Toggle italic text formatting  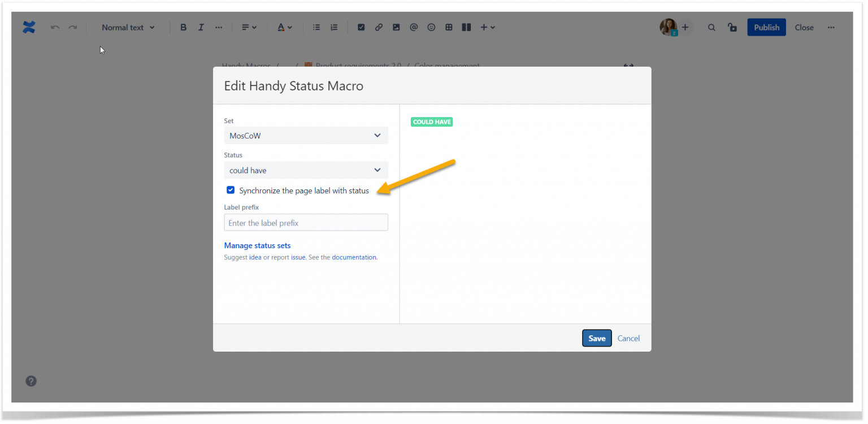tap(201, 27)
